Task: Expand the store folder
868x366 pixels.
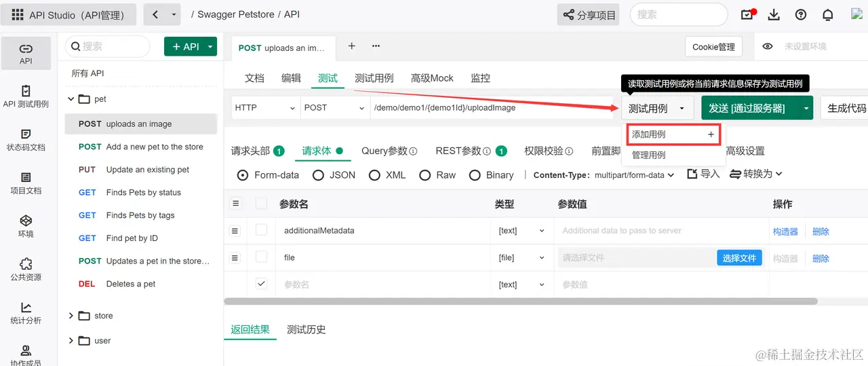Action: (71, 316)
